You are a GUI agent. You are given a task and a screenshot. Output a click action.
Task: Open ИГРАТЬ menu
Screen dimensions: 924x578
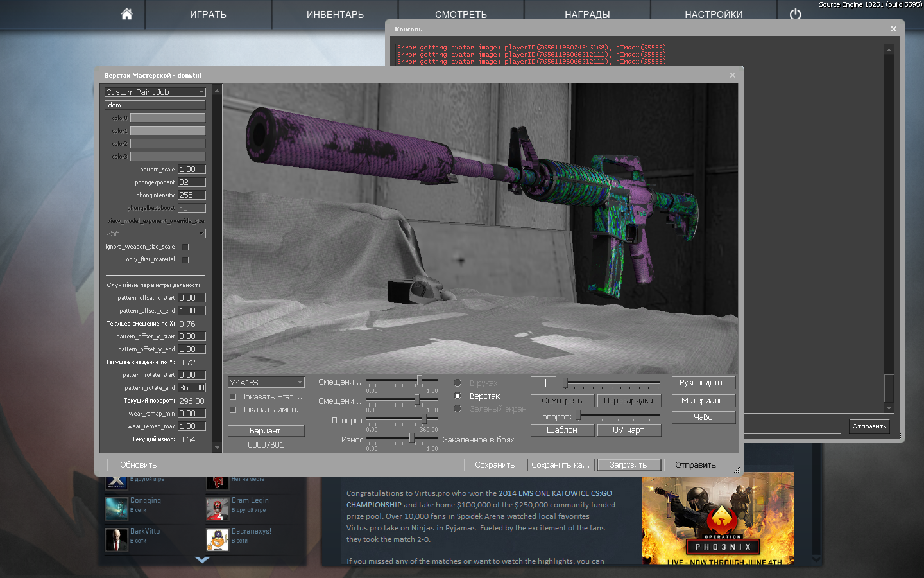tap(208, 15)
